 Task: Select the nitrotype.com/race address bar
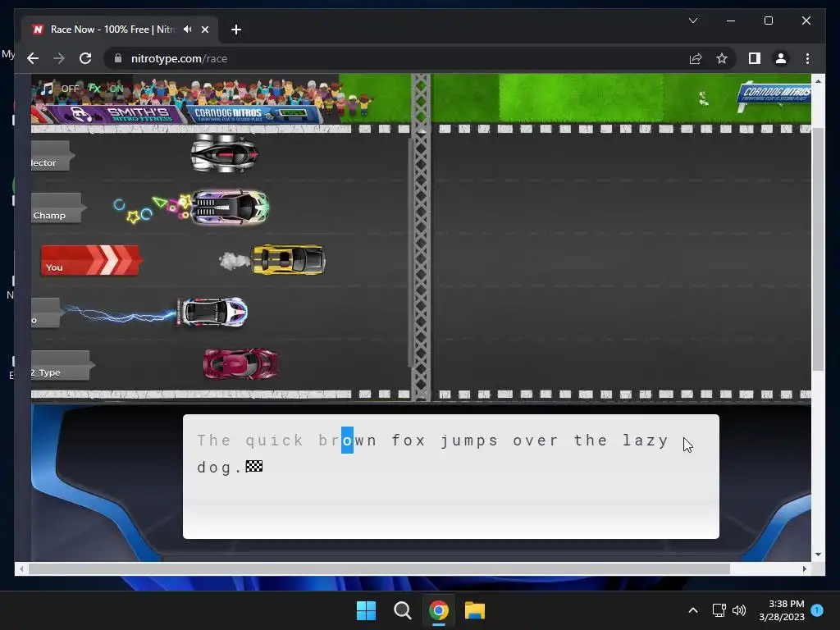(396, 58)
